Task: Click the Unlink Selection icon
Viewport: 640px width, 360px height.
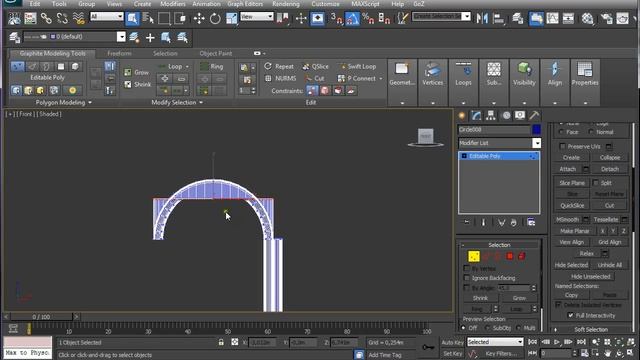Action: [62, 18]
